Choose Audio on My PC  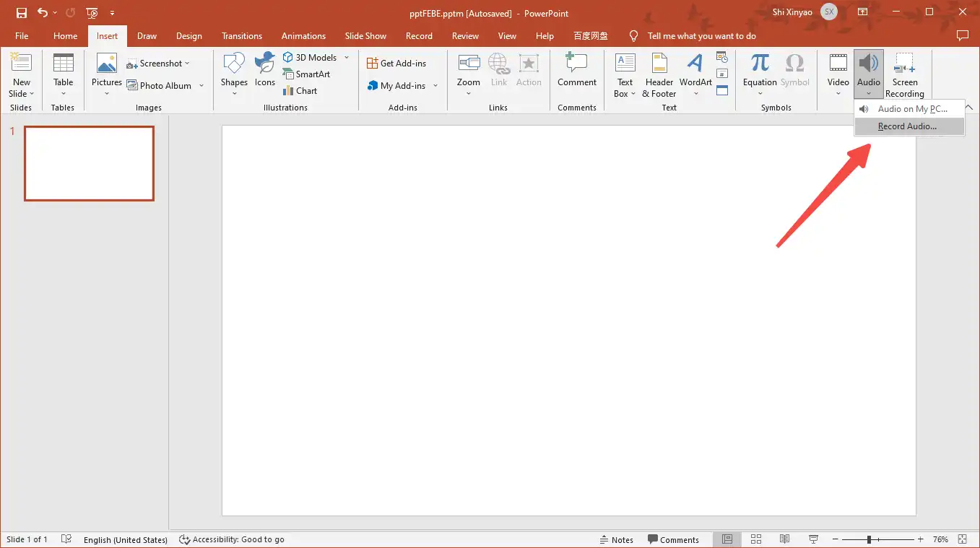click(909, 109)
